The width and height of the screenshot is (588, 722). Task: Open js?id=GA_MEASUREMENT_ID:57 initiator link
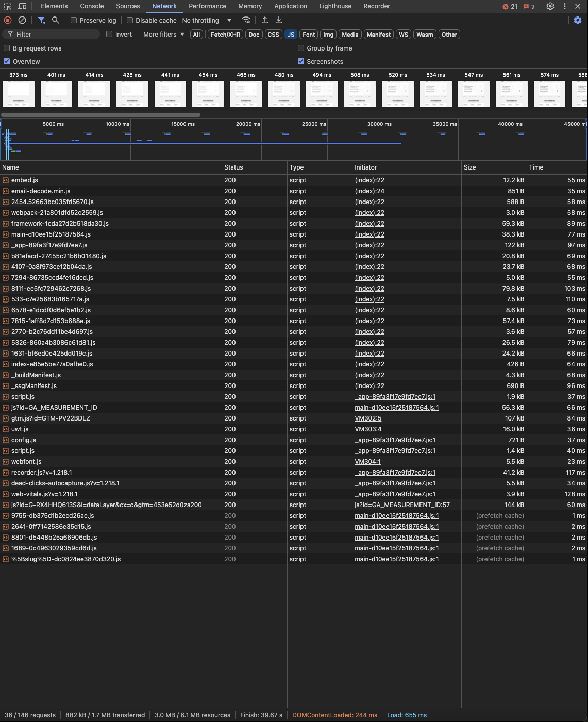pyautogui.click(x=402, y=505)
